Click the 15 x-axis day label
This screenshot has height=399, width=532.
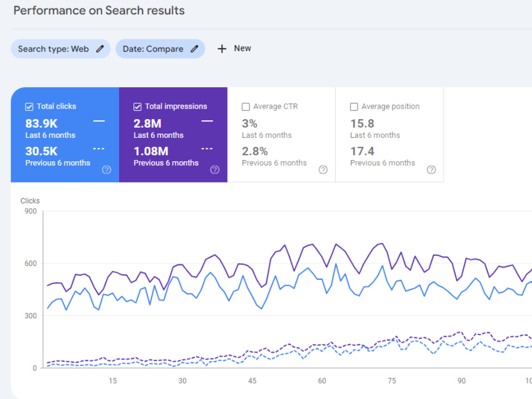click(x=113, y=381)
